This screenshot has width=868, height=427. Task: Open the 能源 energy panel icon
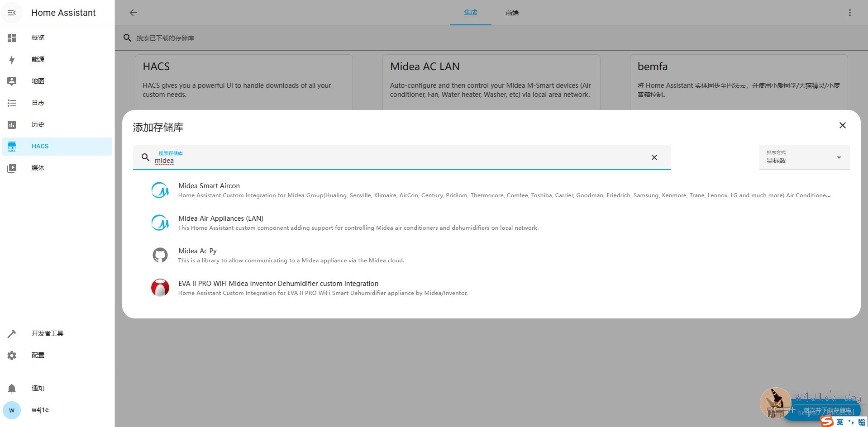[x=12, y=60]
